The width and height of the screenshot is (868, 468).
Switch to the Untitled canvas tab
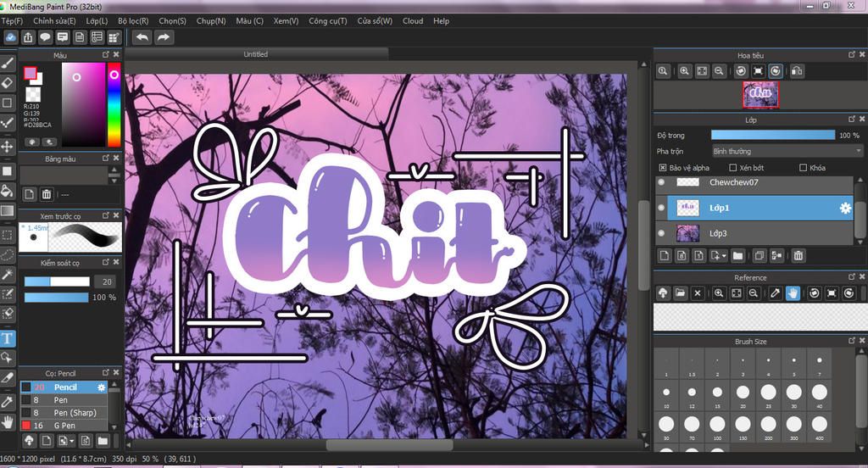pos(256,54)
